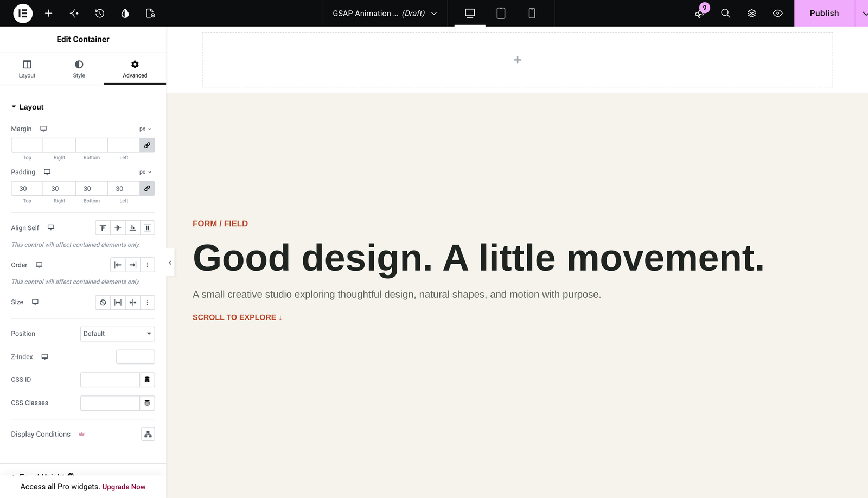Image resolution: width=868 pixels, height=498 pixels.
Task: Switch to mobile preview mode
Action: pos(532,13)
